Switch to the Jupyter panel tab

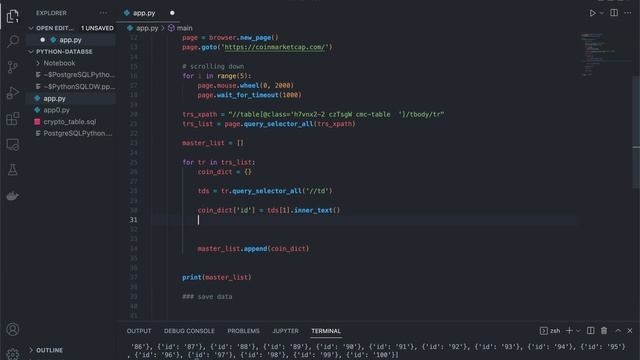pyautogui.click(x=285, y=331)
